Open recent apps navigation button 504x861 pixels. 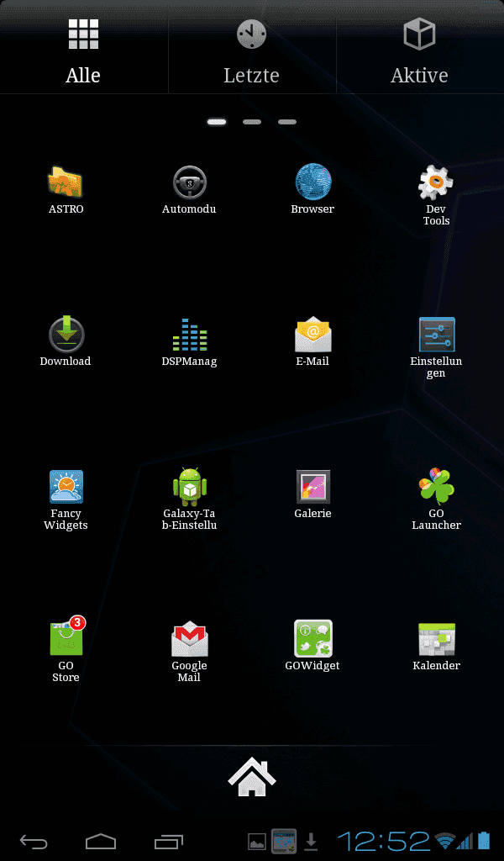pyautogui.click(x=168, y=842)
